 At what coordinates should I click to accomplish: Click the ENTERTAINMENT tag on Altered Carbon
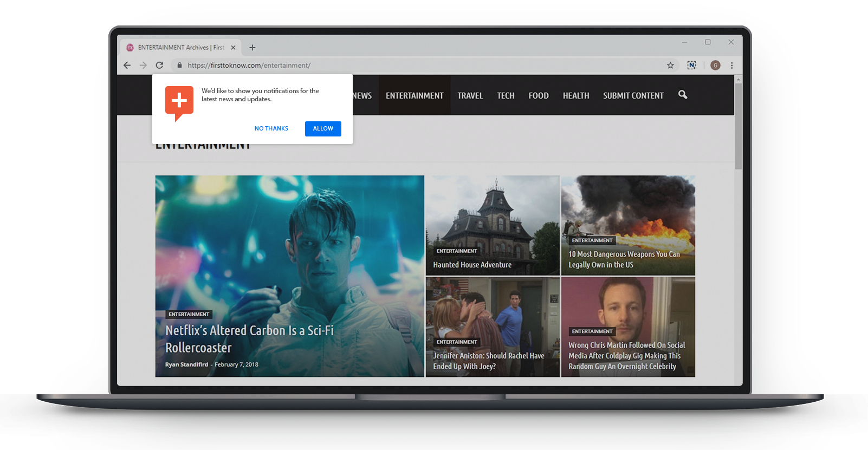pos(189,314)
